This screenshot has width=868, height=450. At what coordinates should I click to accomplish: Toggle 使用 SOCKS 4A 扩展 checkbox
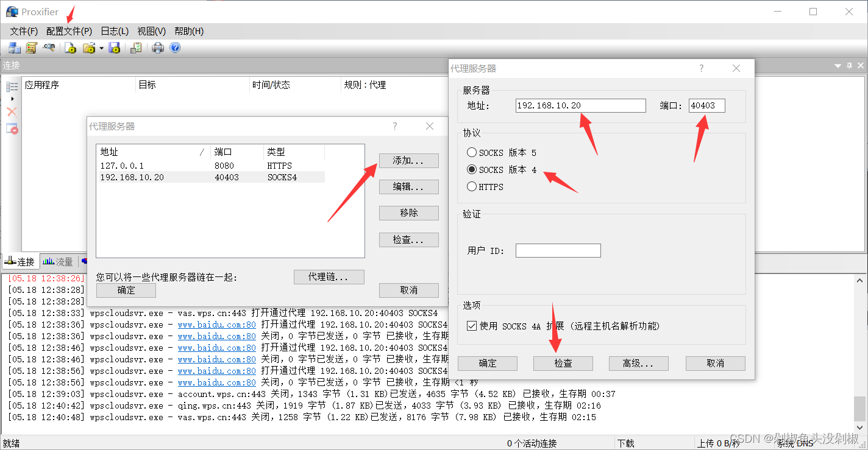point(472,326)
